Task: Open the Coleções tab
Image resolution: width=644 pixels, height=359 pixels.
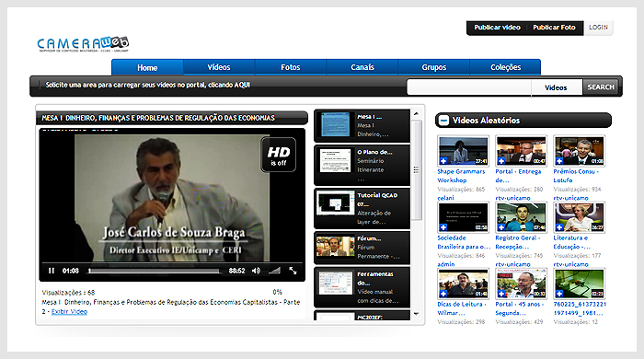Action: coord(505,67)
